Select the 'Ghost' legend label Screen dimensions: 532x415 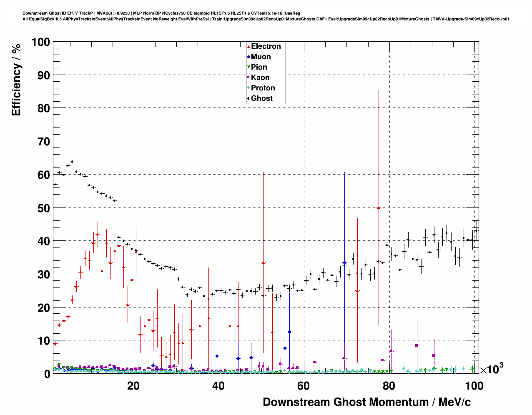coord(262,98)
